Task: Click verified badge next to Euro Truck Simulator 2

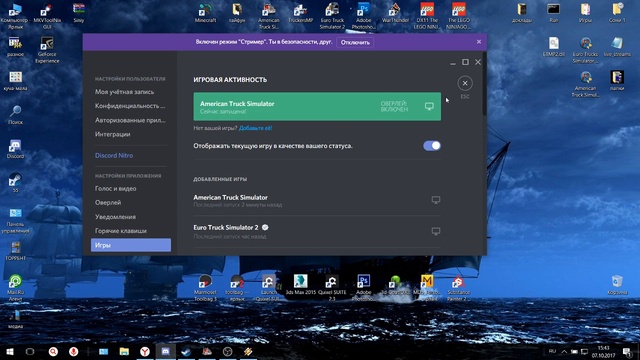Action: coord(265,227)
